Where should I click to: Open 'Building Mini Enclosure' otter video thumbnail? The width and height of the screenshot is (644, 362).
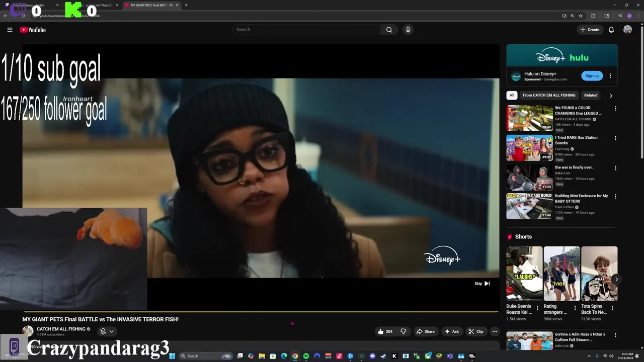(x=530, y=206)
